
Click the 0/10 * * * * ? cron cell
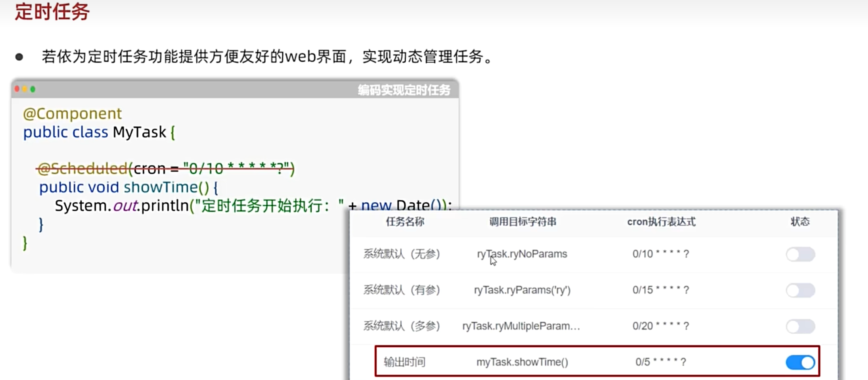[661, 254]
